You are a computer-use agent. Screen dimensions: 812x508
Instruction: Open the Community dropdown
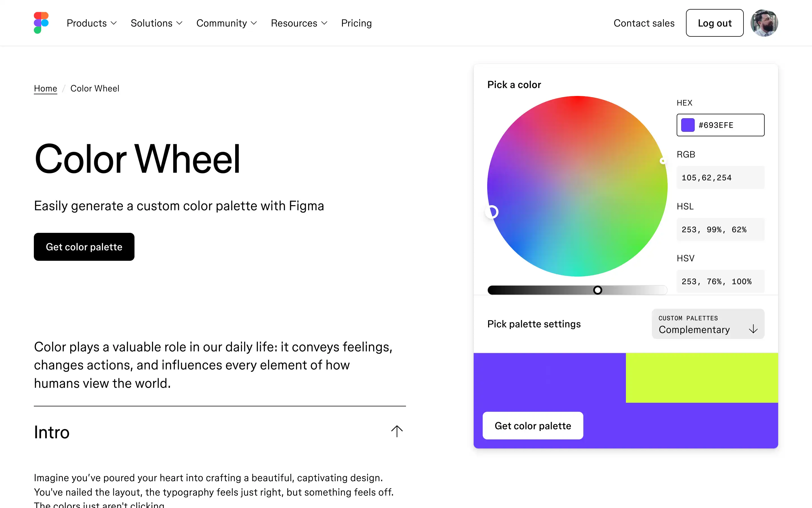tap(226, 23)
